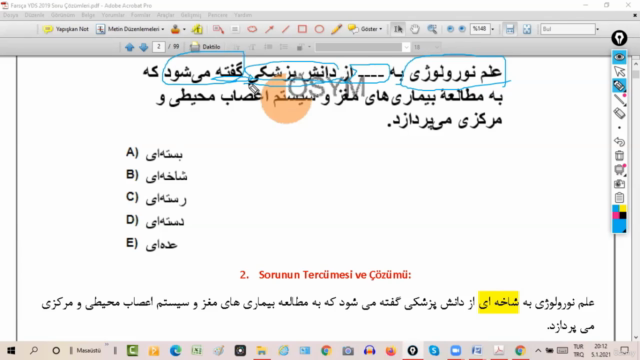This screenshot has width=640, height=360.
Task: Close the document with menu bar X
Action: (x=635, y=15)
